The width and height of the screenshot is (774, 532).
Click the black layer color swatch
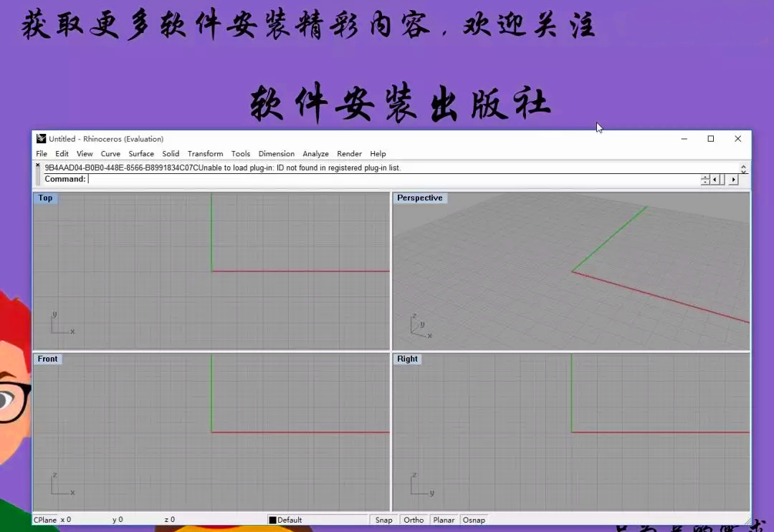pos(273,520)
